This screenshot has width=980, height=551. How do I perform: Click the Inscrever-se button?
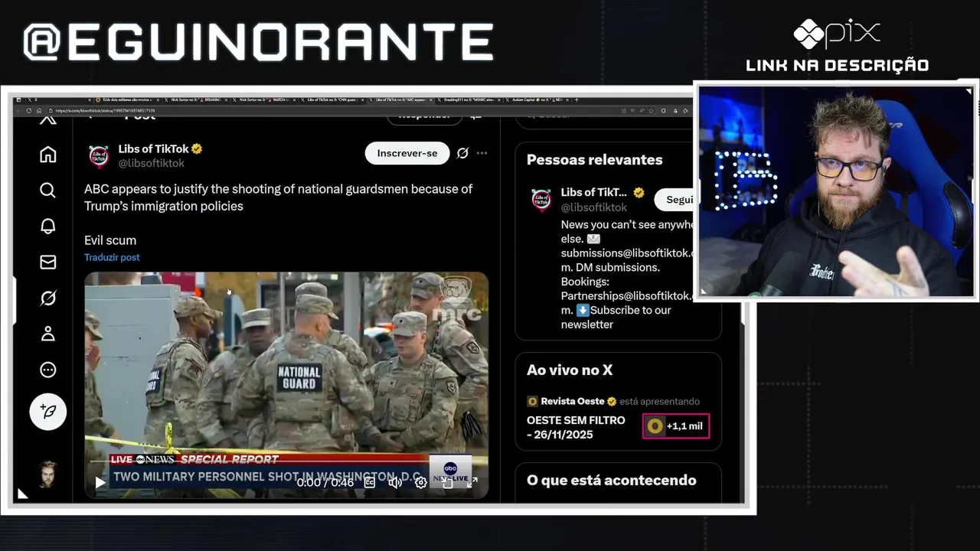coord(407,153)
